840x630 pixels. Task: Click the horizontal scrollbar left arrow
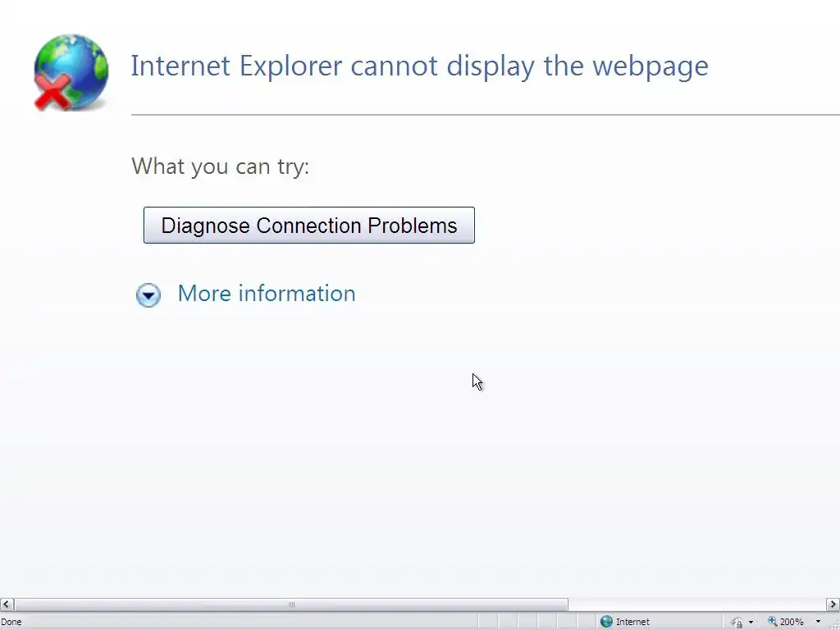coord(7,605)
